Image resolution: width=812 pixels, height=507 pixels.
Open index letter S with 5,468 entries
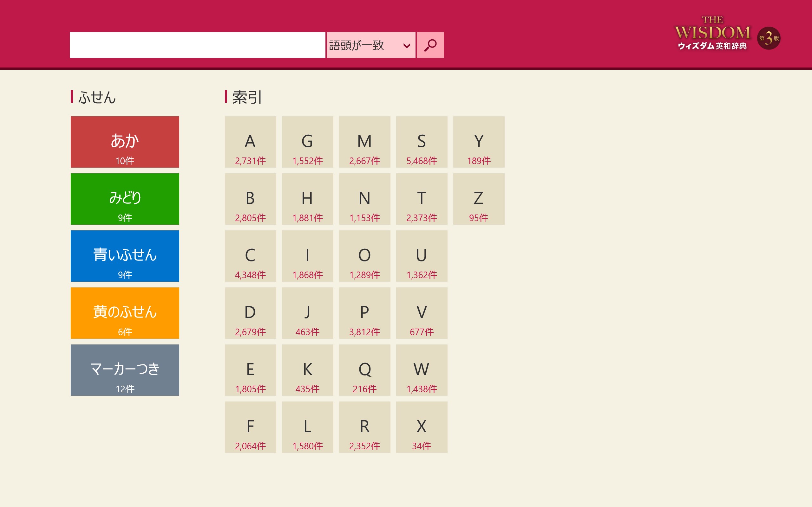point(422,142)
